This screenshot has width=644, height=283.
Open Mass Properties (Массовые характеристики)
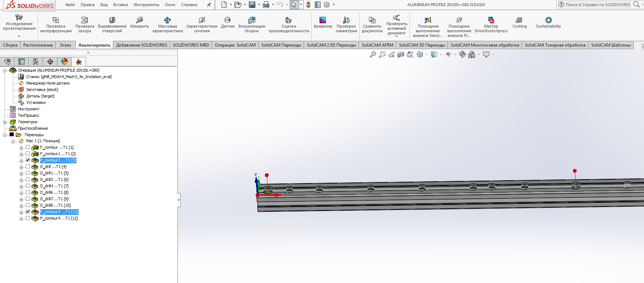(x=167, y=24)
